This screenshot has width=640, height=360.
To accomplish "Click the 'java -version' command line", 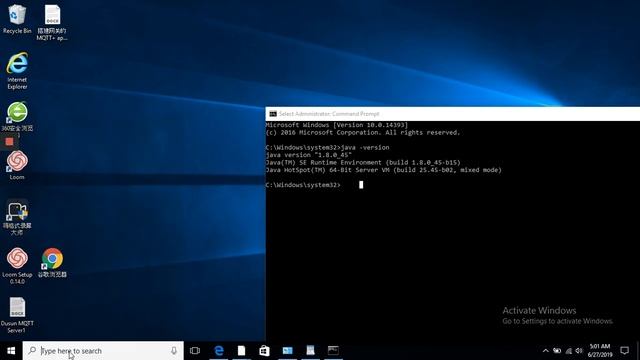I will pyautogui.click(x=327, y=147).
